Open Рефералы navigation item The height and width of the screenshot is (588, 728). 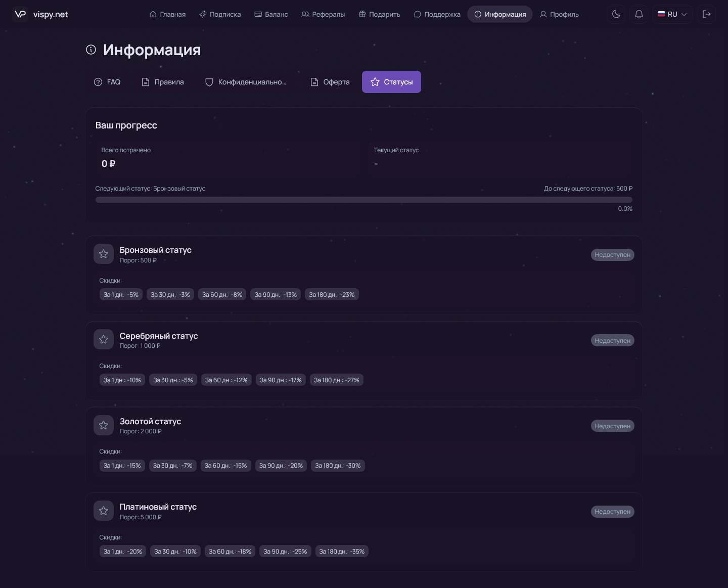point(323,14)
